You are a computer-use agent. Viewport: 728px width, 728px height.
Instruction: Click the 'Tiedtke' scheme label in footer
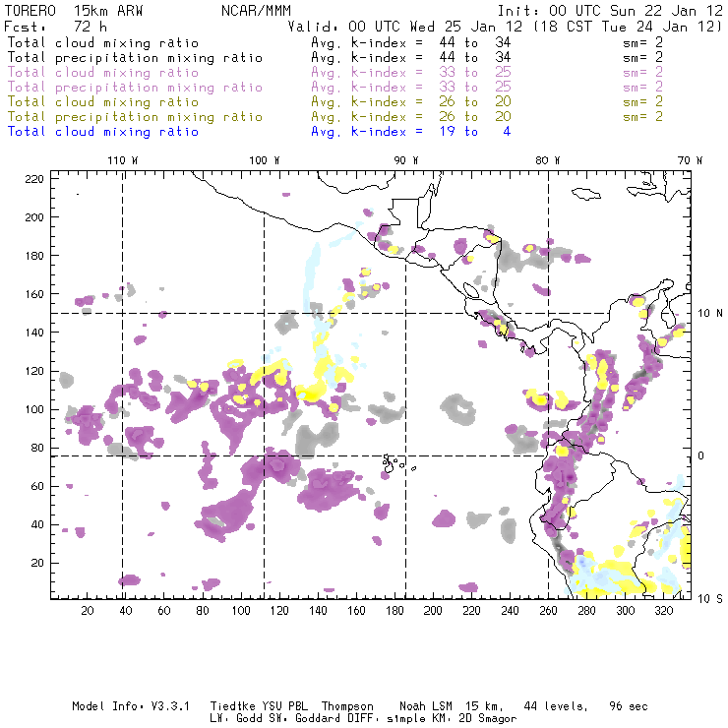coord(233,706)
